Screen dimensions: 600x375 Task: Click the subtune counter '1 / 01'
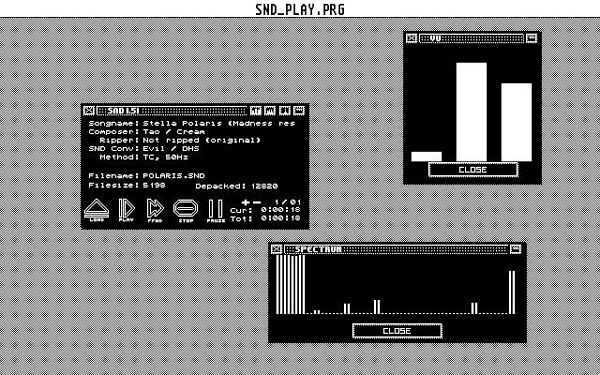click(x=288, y=202)
